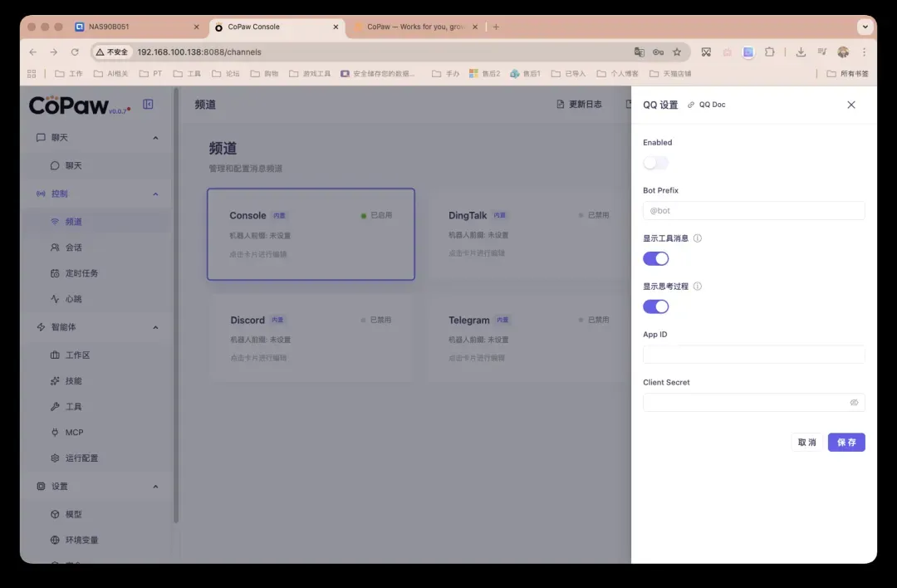Open the browser downloads icon
This screenshot has height=588, width=897.
pos(801,51)
